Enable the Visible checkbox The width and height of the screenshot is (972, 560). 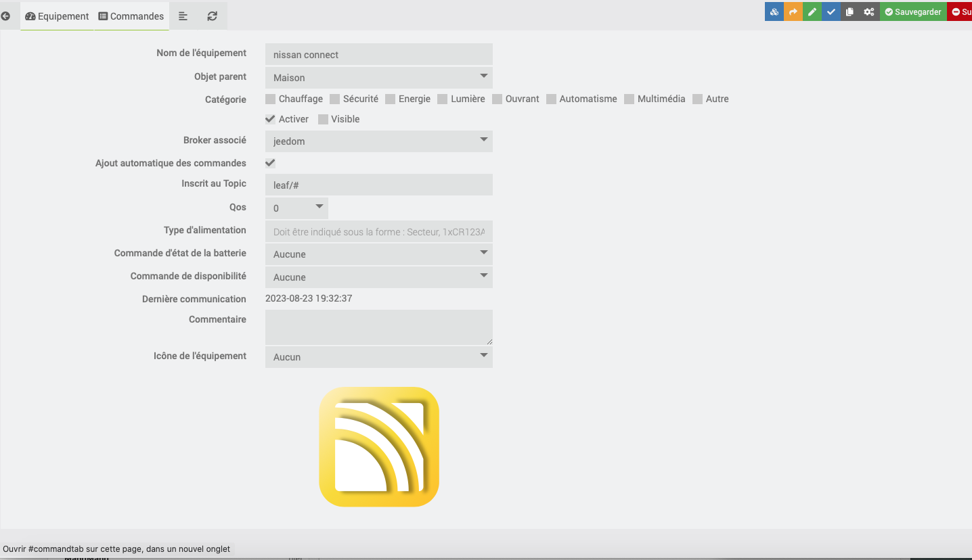323,119
